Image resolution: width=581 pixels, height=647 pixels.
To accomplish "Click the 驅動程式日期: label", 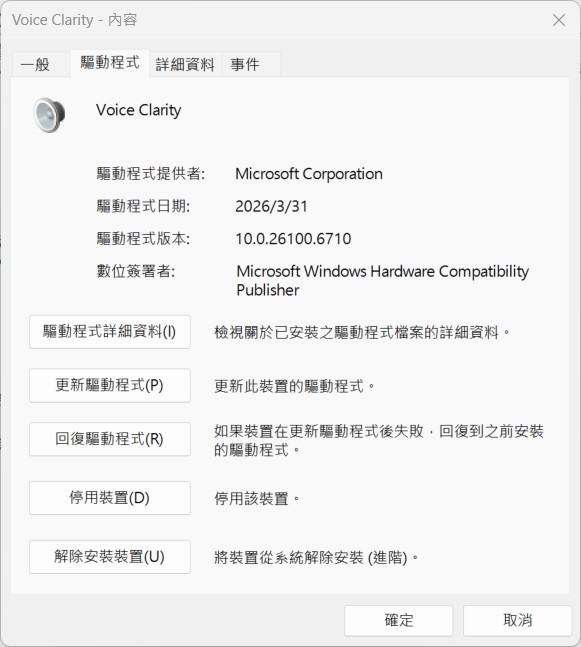I will click(143, 206).
